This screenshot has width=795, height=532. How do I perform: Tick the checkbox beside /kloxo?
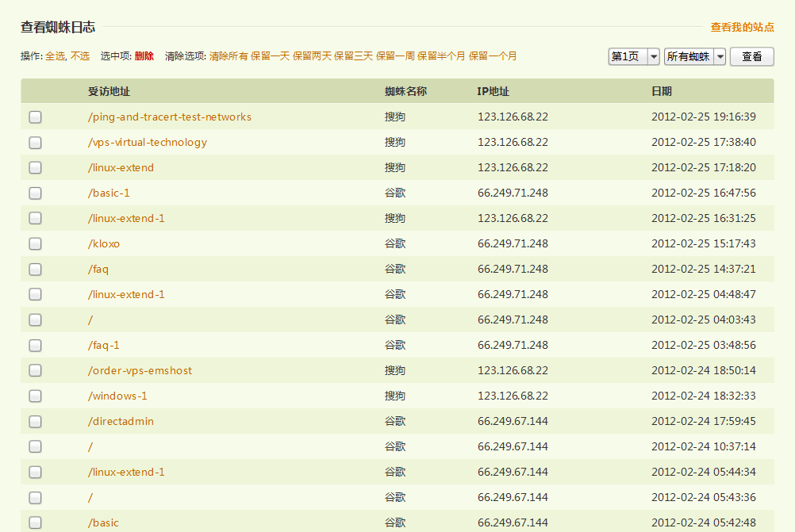click(x=35, y=244)
